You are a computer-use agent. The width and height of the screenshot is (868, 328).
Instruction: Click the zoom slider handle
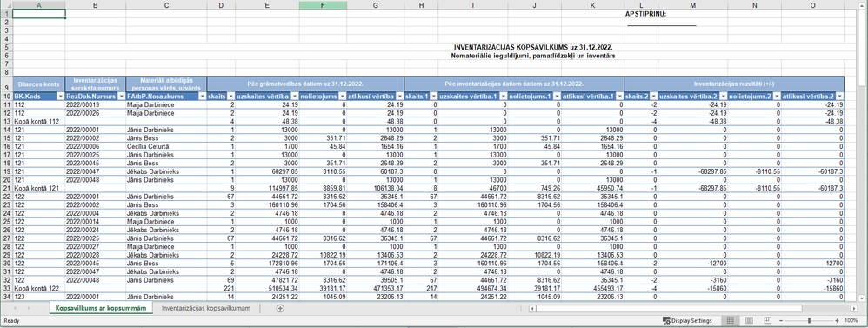click(810, 321)
